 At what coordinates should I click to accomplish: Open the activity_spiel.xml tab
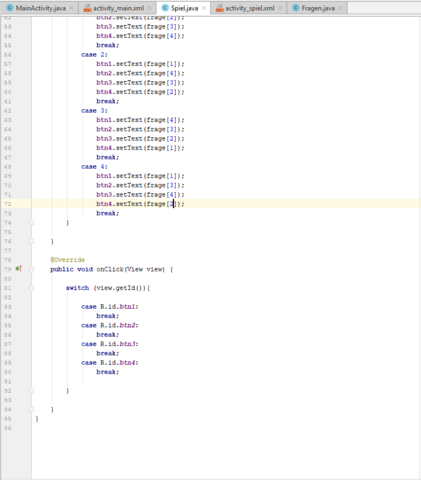click(x=250, y=8)
